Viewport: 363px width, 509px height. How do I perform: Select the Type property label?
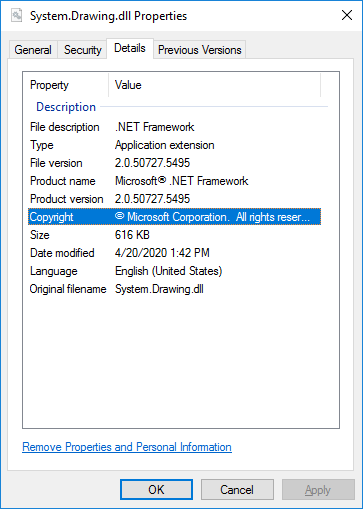42,145
